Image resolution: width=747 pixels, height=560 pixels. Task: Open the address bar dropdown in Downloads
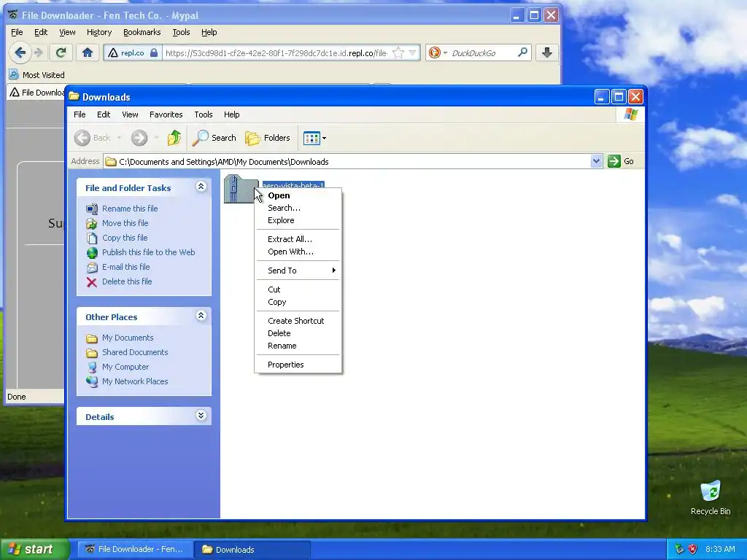click(x=596, y=161)
